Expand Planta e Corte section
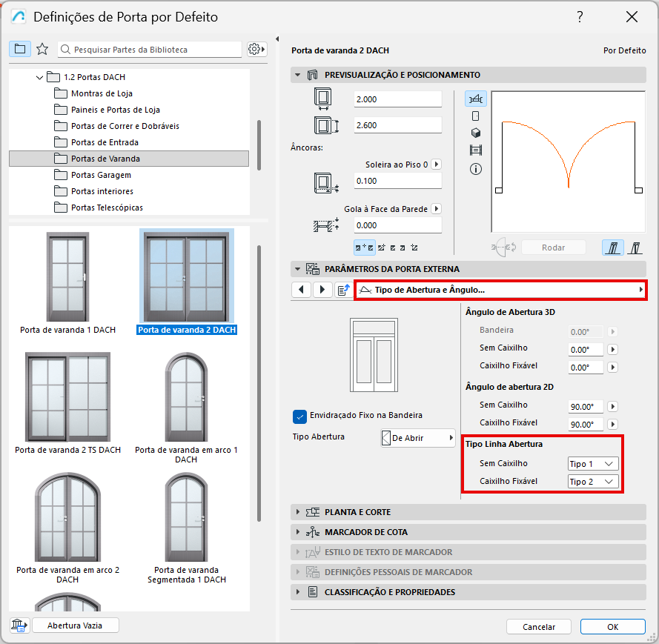This screenshot has width=659, height=644. click(x=297, y=511)
